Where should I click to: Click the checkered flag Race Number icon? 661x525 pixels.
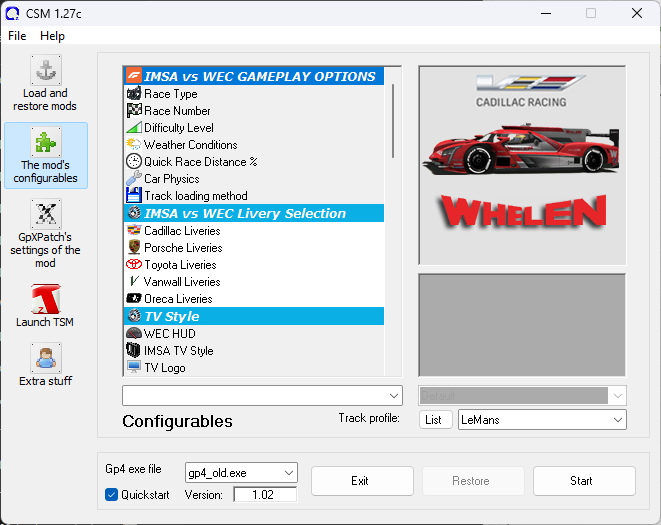(x=134, y=110)
